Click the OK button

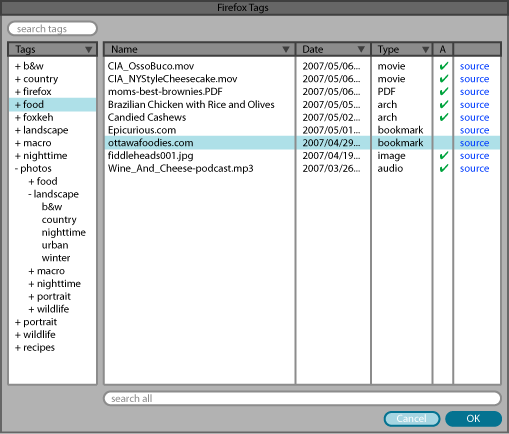(473, 419)
